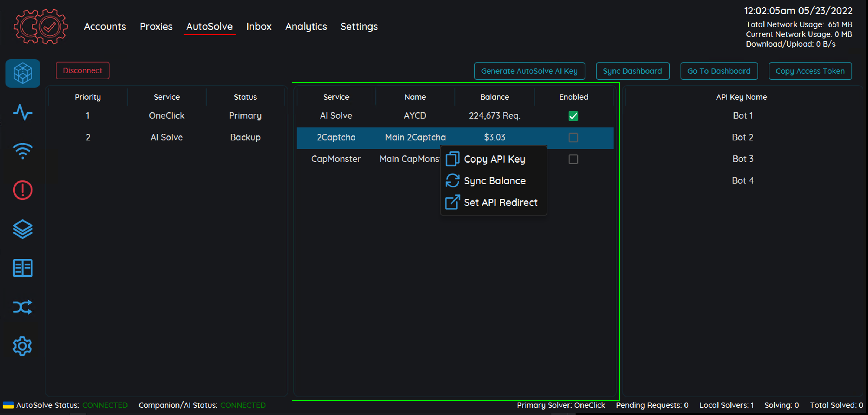The width and height of the screenshot is (868, 415).
Task: Click Local Solvers: 1 in status bar
Action: (x=726, y=405)
